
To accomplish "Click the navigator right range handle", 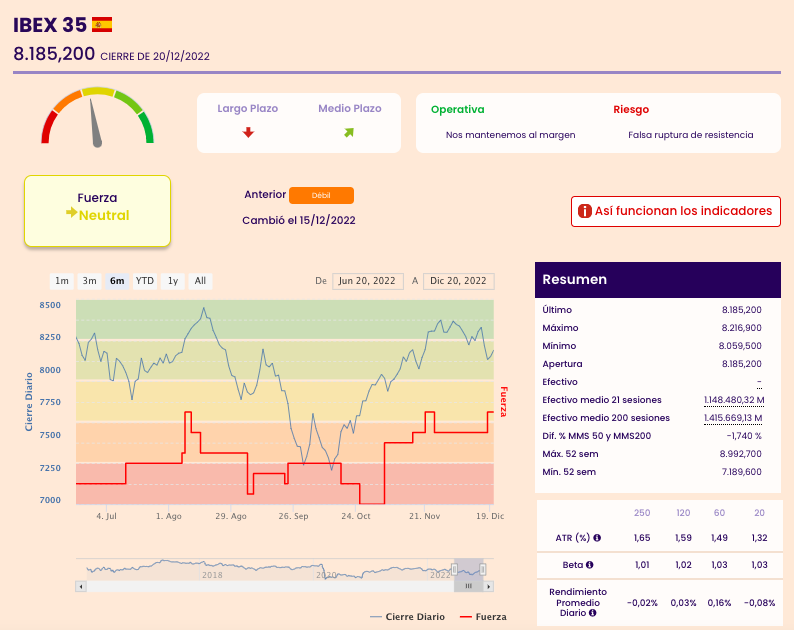I will click(483, 570).
